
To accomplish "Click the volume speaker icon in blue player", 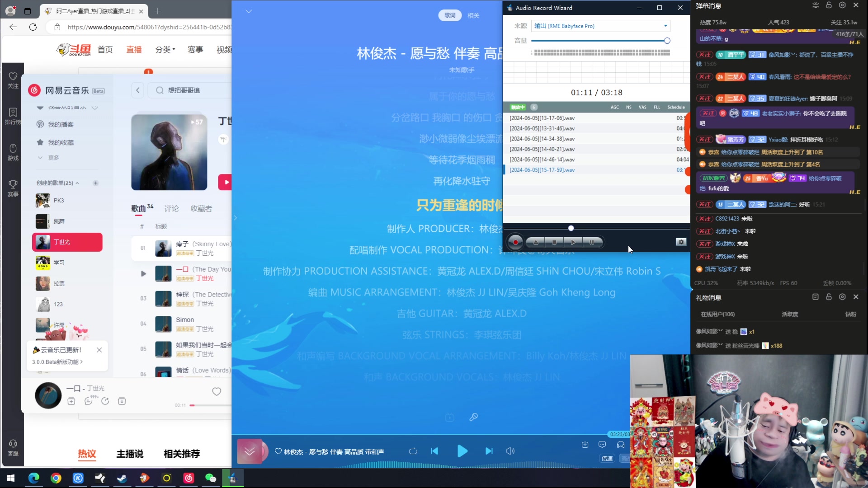I will pyautogui.click(x=510, y=451).
